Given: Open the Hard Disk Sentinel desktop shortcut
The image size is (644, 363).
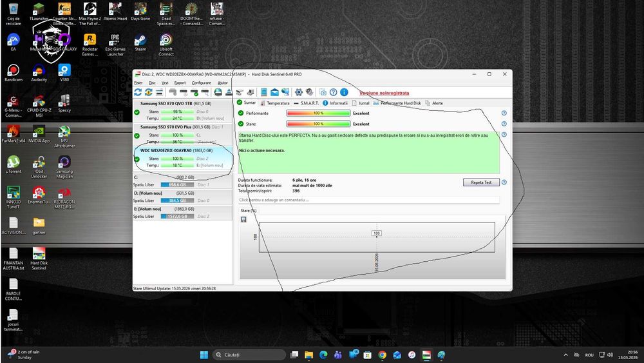Looking at the screenshot, I should (x=39, y=259).
